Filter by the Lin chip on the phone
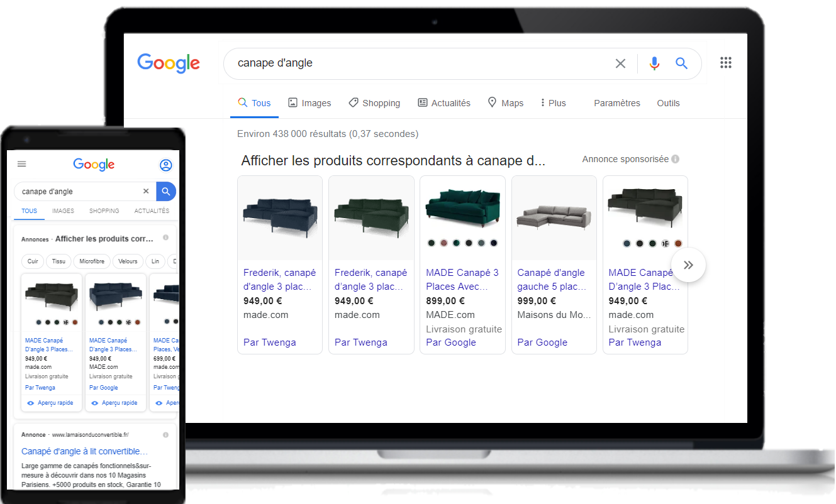 click(x=155, y=261)
